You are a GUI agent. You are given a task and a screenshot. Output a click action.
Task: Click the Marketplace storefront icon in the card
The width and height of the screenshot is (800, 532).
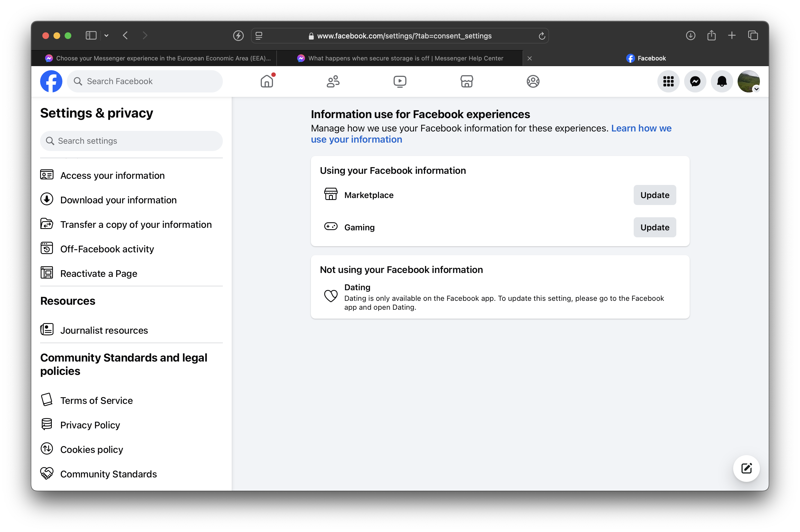[x=330, y=194]
